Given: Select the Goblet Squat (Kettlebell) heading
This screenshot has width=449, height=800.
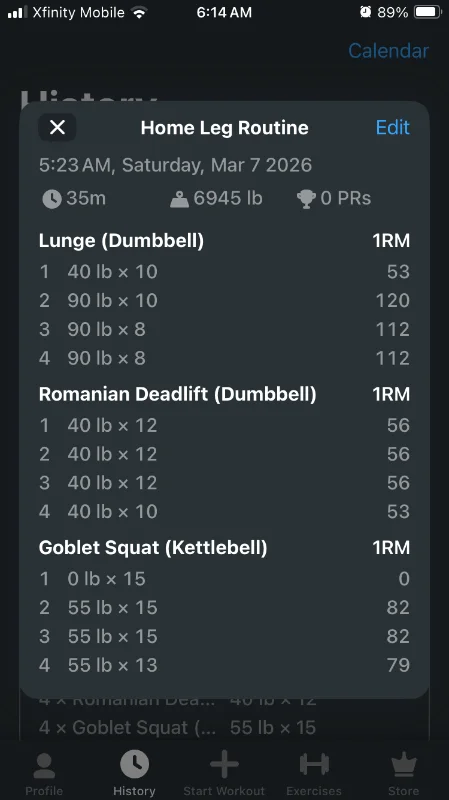Looking at the screenshot, I should point(153,547).
